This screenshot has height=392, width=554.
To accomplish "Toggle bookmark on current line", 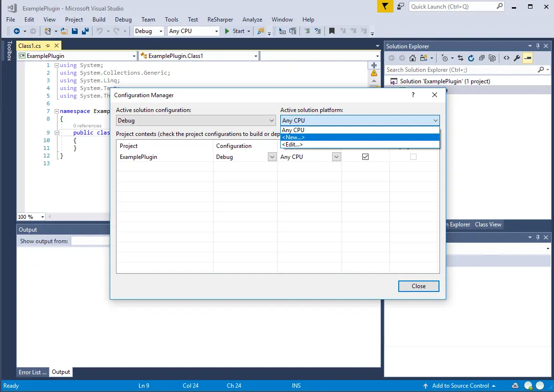I will tap(332, 31).
